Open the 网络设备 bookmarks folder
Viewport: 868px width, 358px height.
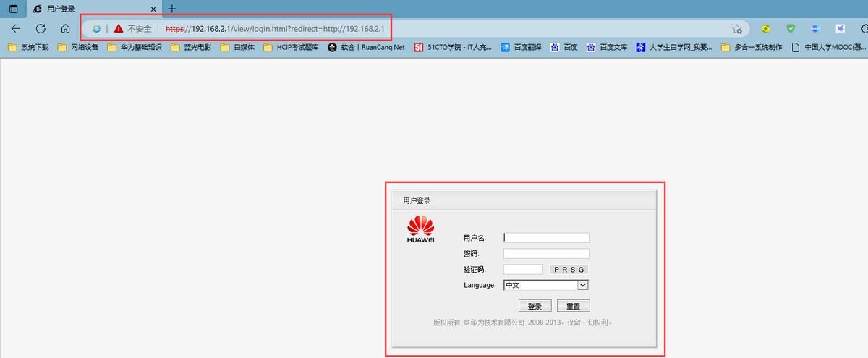click(x=77, y=47)
